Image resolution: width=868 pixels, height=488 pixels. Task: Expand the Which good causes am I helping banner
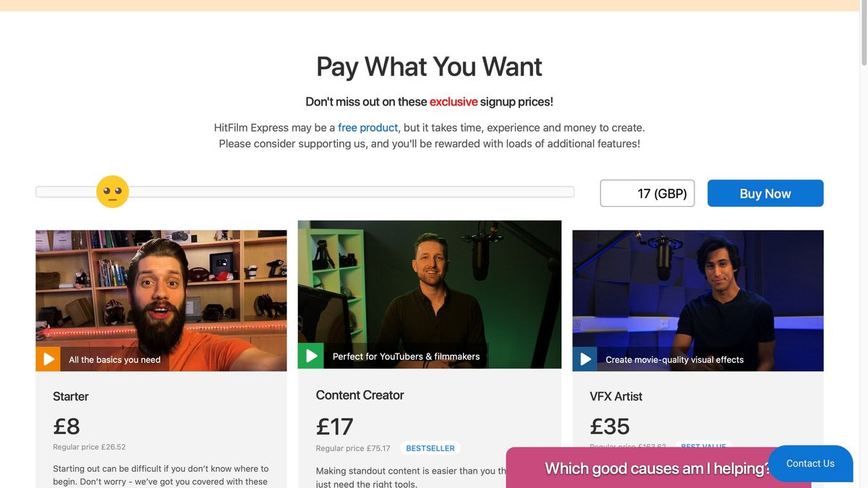point(658,468)
